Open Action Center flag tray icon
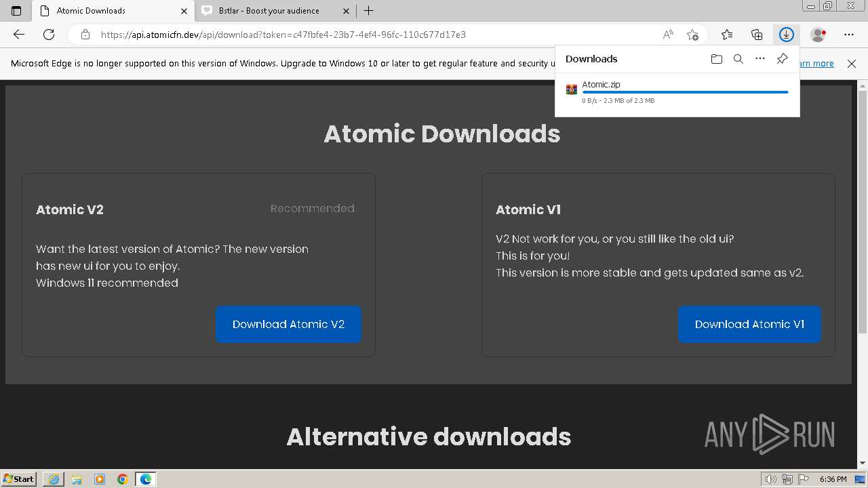 point(804,479)
